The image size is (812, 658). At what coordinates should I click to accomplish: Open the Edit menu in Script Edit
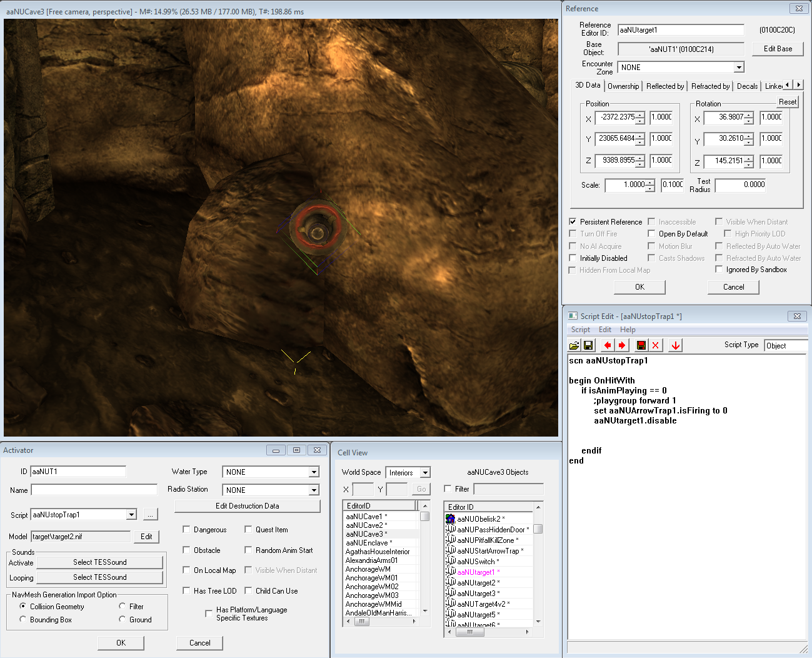[x=604, y=330]
